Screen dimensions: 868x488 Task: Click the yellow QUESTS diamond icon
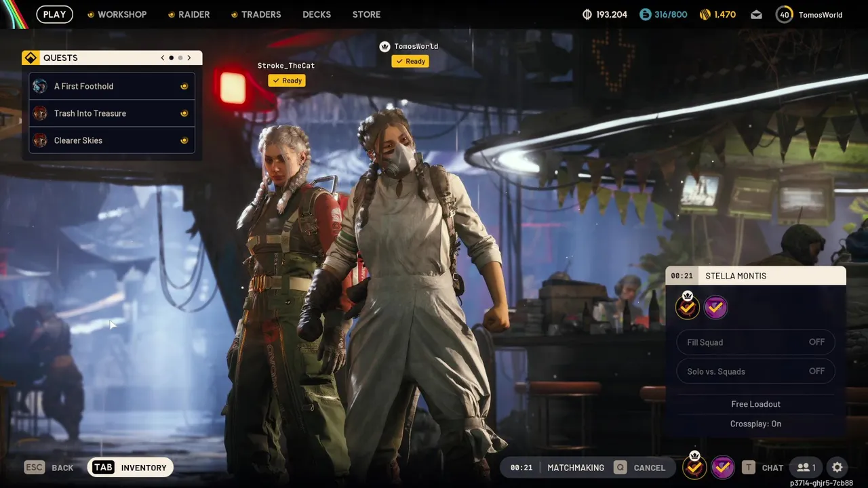30,58
